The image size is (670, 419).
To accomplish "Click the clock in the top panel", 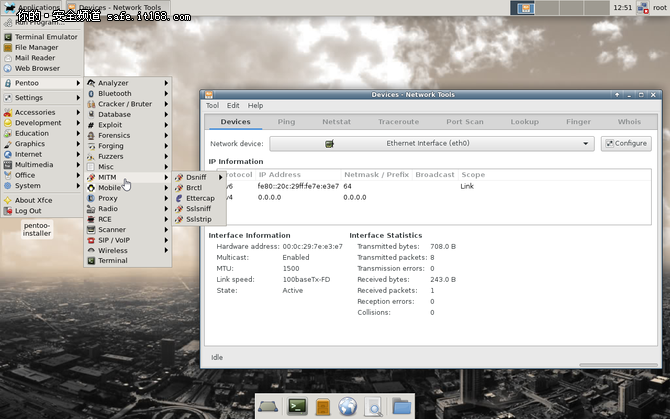I will click(x=622, y=7).
